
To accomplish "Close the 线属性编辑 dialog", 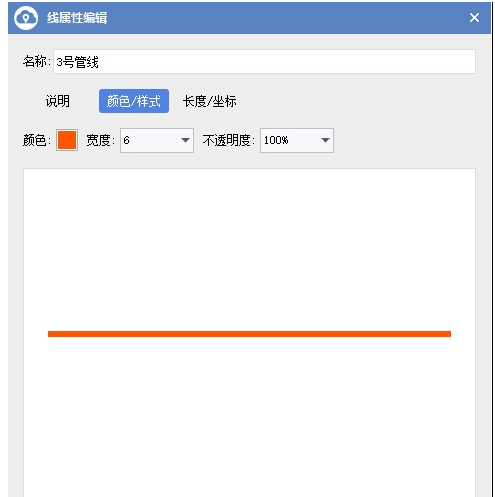I will [474, 18].
